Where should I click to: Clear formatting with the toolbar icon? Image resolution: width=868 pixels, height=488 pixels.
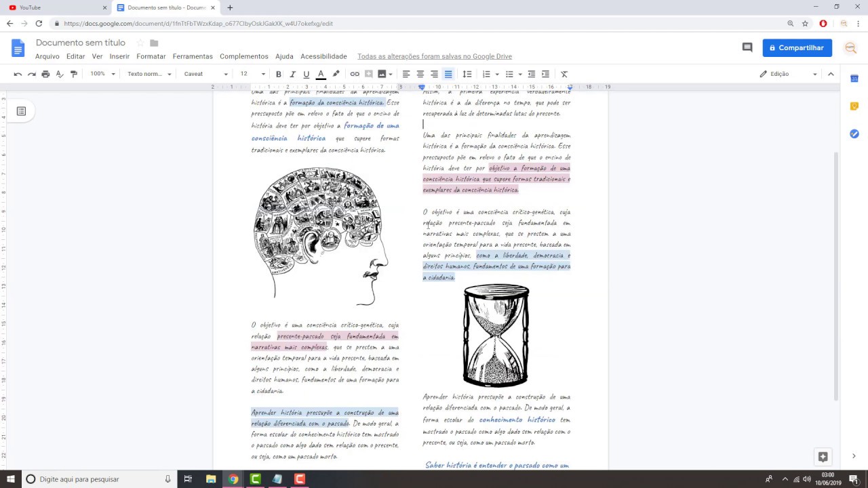[564, 74]
